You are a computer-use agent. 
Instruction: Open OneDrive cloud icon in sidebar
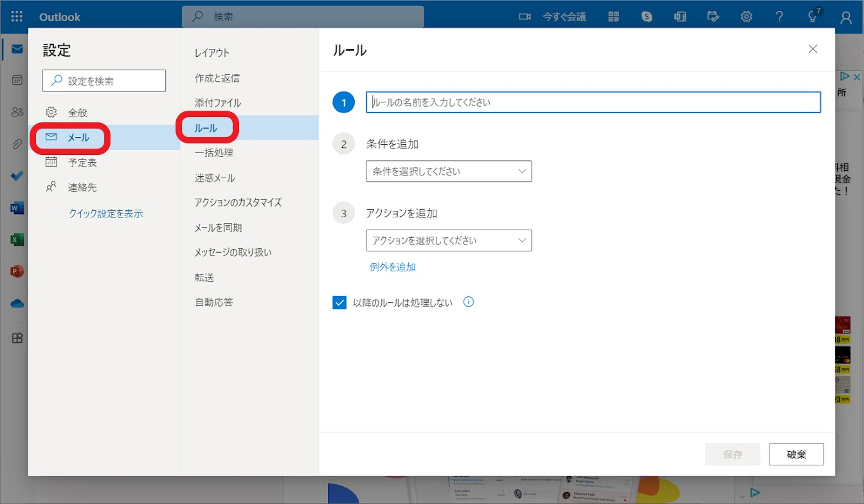click(17, 303)
